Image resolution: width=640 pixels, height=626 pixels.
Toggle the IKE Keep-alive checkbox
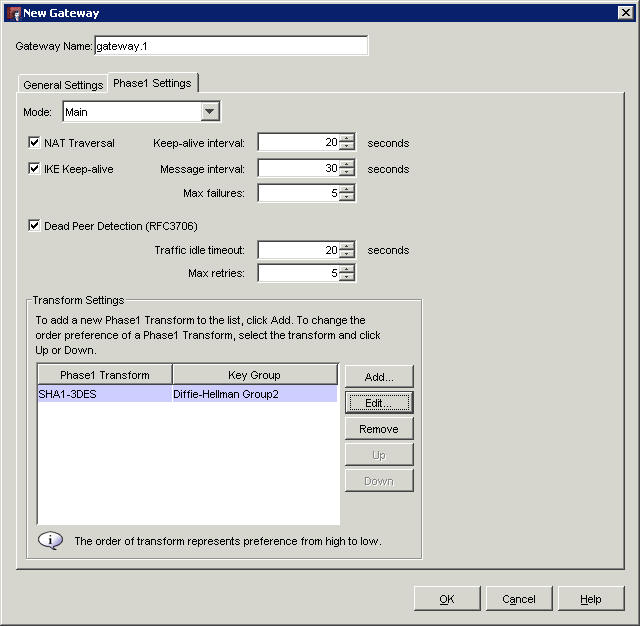click(x=34, y=169)
